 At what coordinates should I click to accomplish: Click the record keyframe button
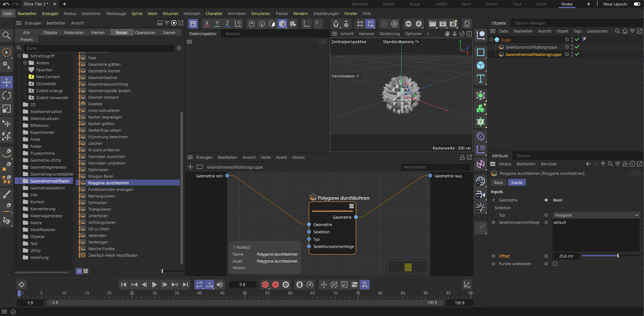tap(265, 285)
